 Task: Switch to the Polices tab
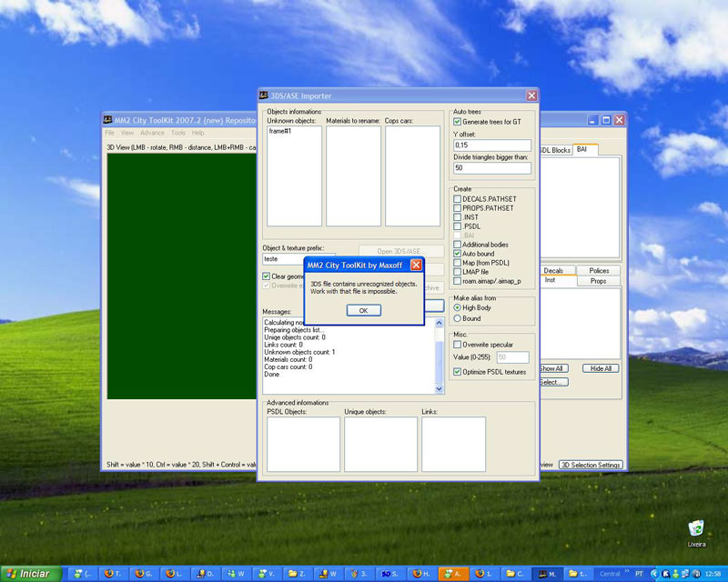pyautogui.click(x=599, y=271)
